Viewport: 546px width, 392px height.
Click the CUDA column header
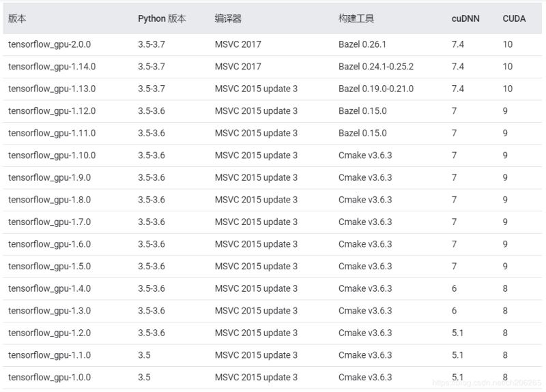(x=514, y=19)
